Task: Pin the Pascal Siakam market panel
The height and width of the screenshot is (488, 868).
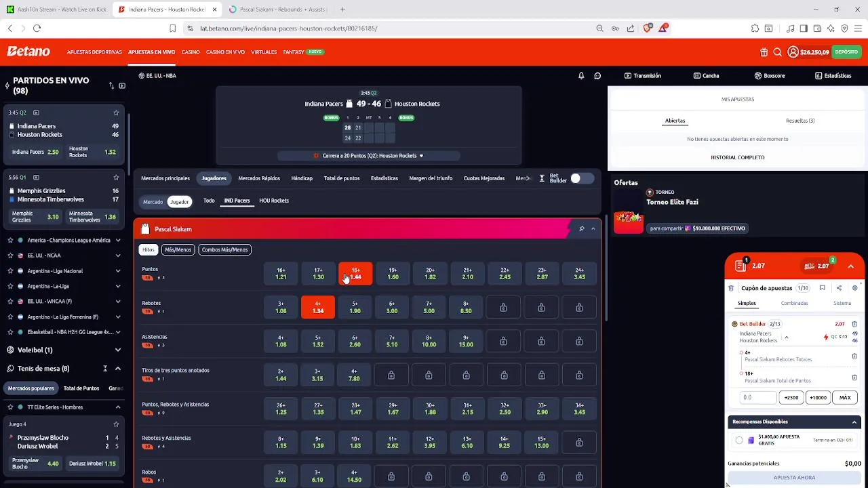Action: point(581,229)
